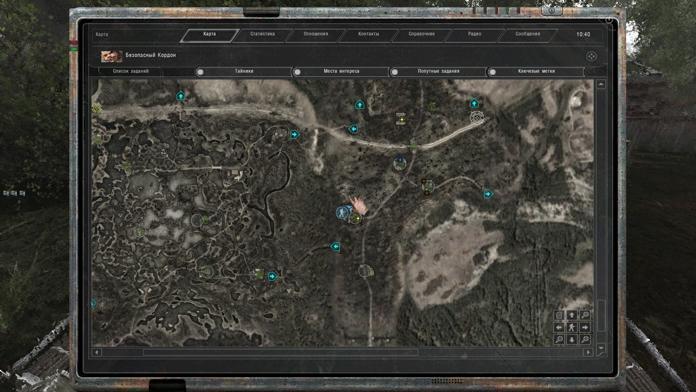
Task: Toggle the Ключевые метки filter
Action: (x=536, y=71)
